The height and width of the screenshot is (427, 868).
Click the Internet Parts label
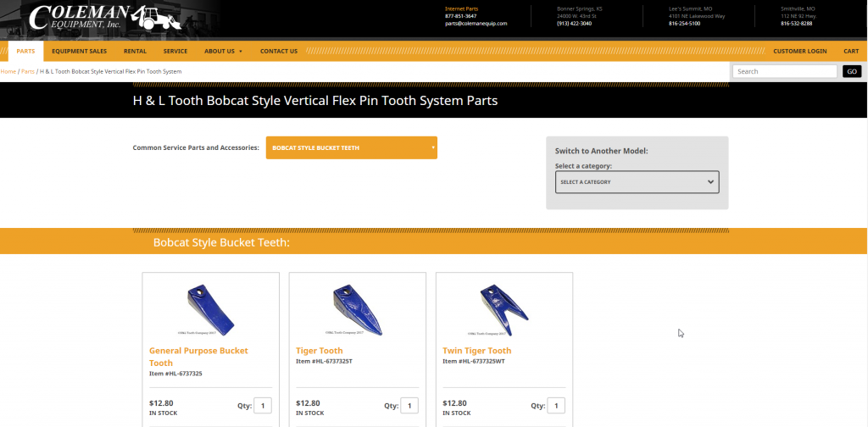pos(462,8)
